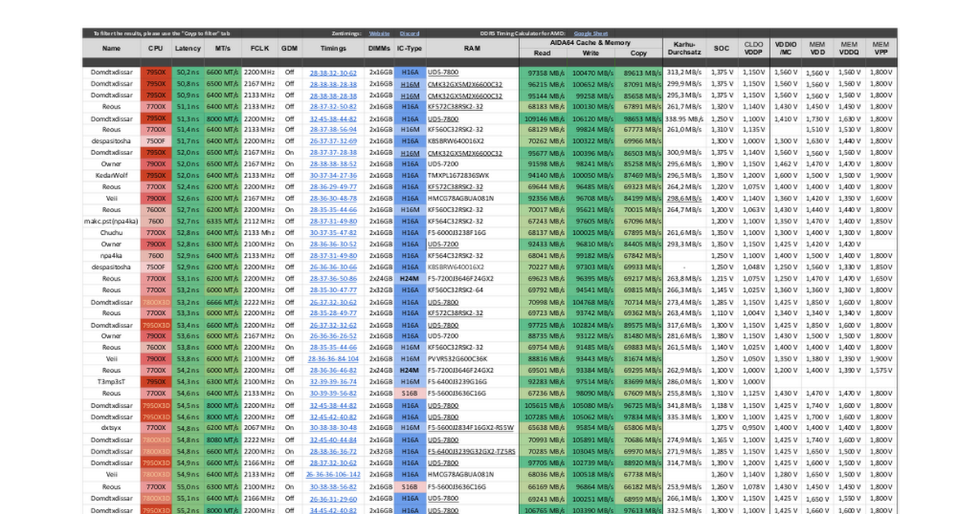Viewport: 980px width, 514px height.
Task: Click the RAM column header
Action: (x=472, y=48)
